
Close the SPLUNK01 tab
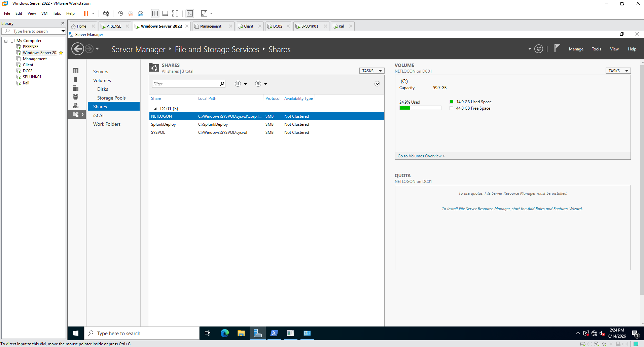325,26
